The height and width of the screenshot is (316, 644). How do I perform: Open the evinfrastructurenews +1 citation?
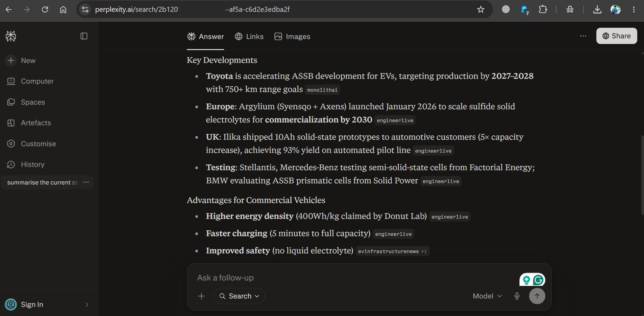tap(392, 251)
